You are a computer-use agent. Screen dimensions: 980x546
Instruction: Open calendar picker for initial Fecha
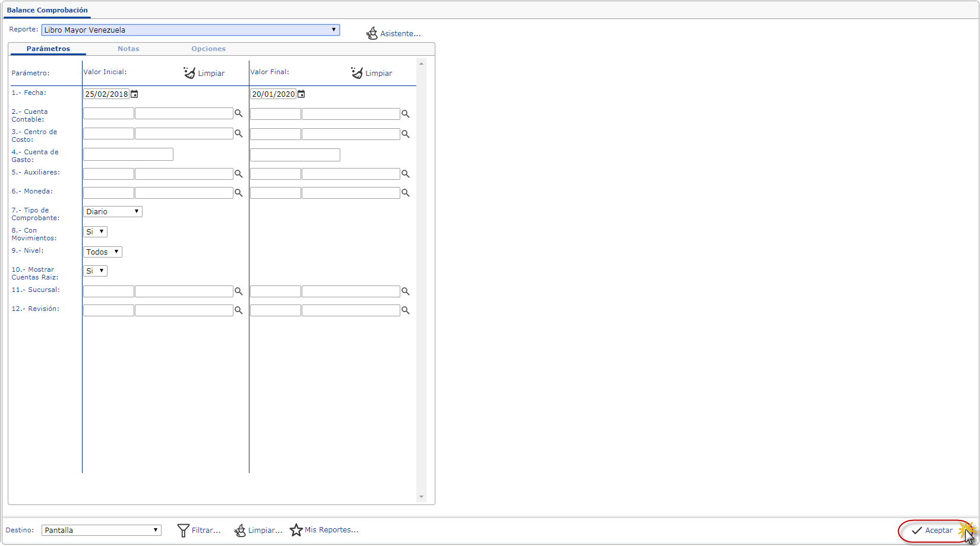tap(134, 94)
